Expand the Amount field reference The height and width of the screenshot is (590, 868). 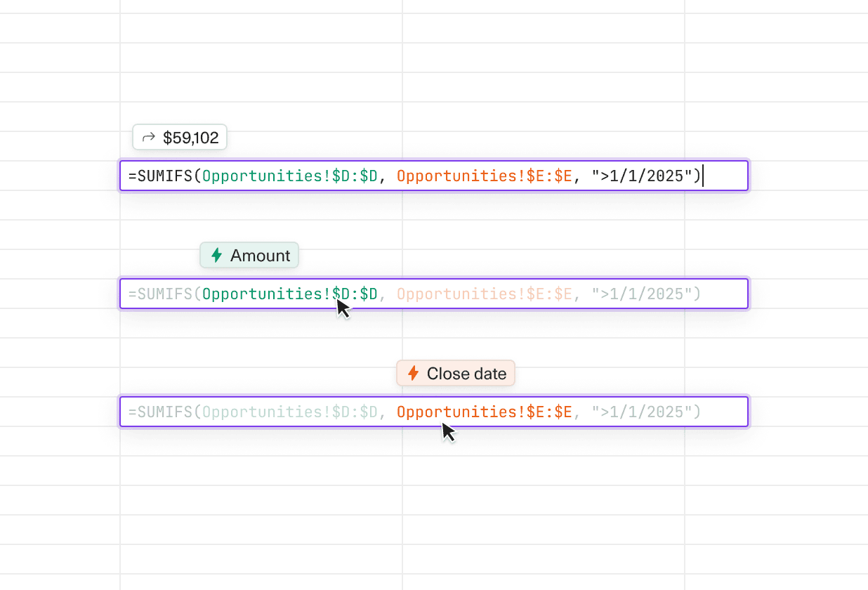pyautogui.click(x=249, y=255)
